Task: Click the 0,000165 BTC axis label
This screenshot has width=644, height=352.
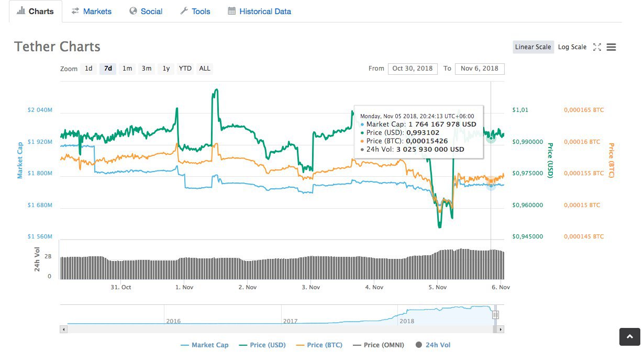Action: click(x=584, y=110)
